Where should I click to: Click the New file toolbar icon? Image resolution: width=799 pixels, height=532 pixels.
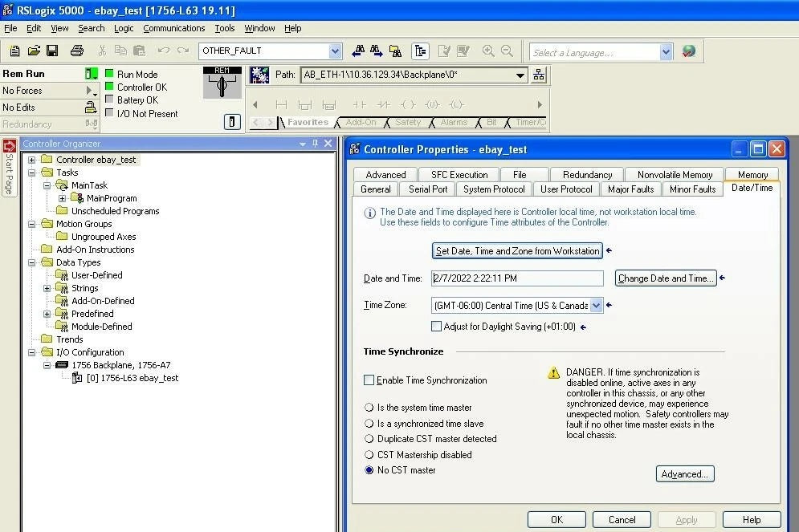click(14, 51)
